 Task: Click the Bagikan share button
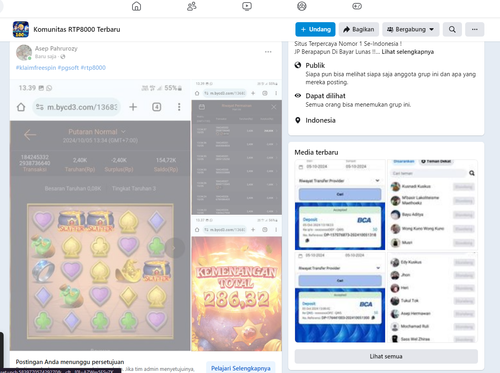click(359, 29)
